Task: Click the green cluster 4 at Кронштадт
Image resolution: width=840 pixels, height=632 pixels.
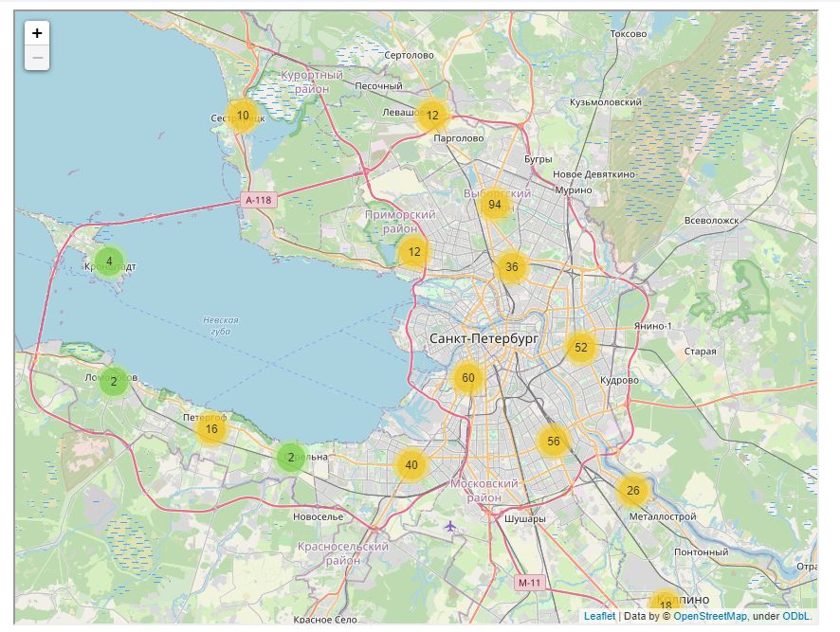Action: pyautogui.click(x=109, y=262)
